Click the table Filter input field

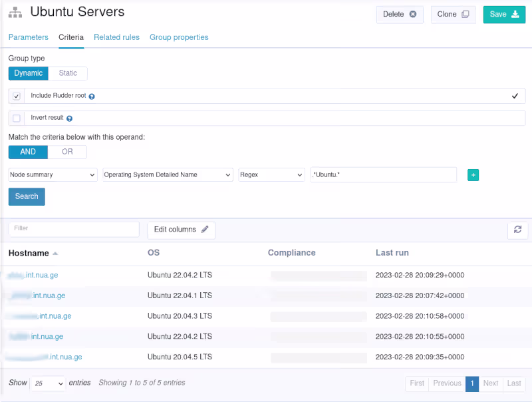tap(74, 229)
